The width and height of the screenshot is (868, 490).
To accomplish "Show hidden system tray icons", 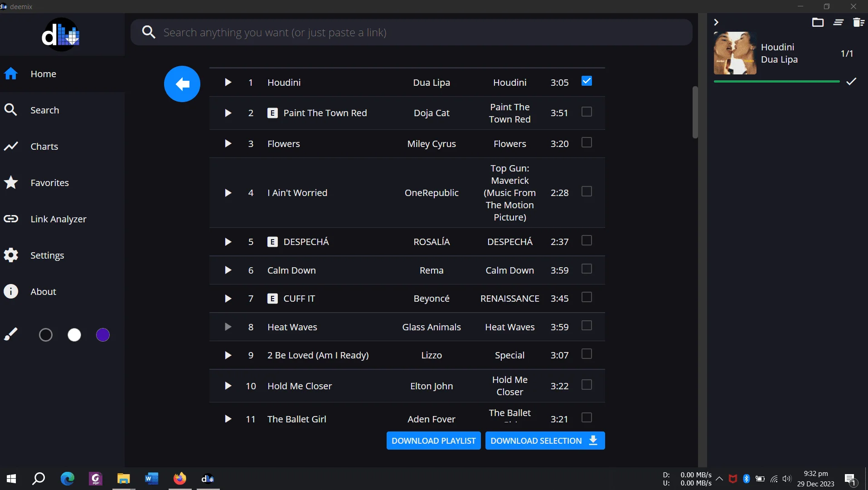I will pos(719,479).
